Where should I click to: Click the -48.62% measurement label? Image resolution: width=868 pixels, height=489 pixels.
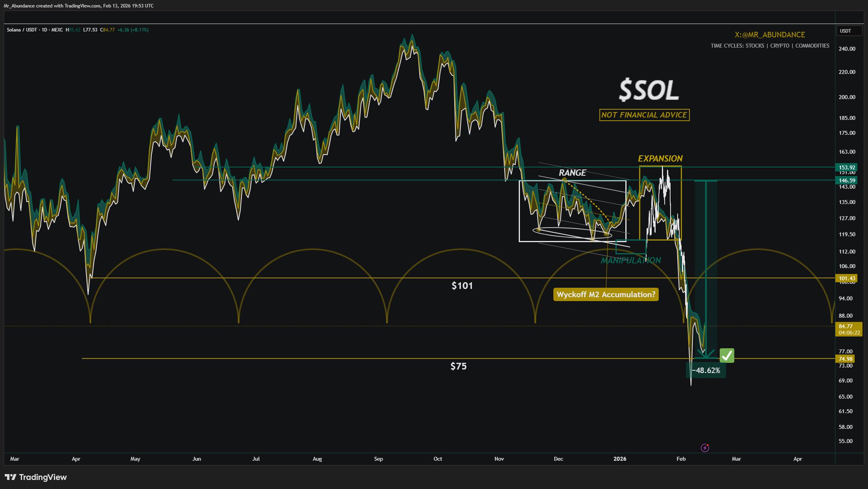click(706, 370)
